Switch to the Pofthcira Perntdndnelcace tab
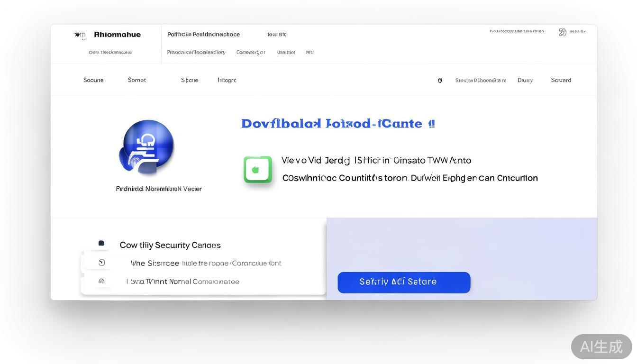Image resolution: width=637 pixels, height=364 pixels. point(203,35)
